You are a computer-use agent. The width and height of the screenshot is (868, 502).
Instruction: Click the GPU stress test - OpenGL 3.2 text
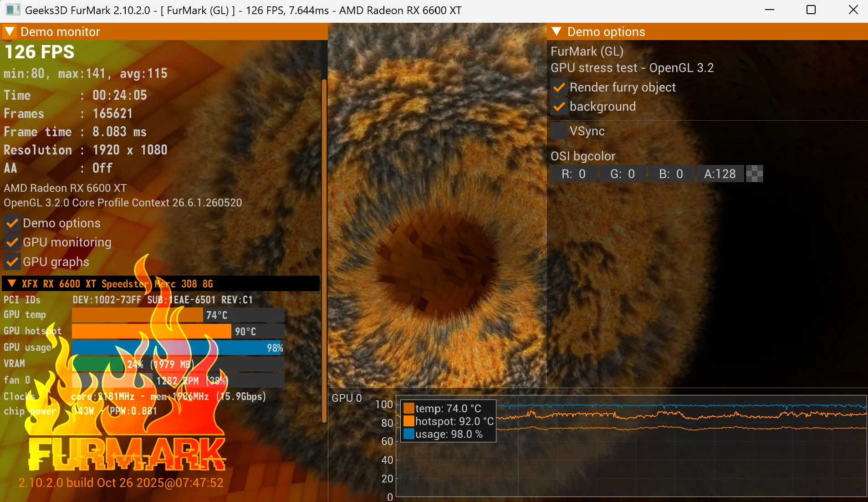pyautogui.click(x=632, y=68)
